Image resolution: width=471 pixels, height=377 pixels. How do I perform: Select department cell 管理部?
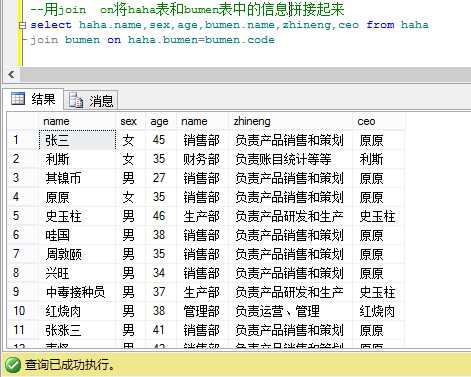click(x=202, y=311)
